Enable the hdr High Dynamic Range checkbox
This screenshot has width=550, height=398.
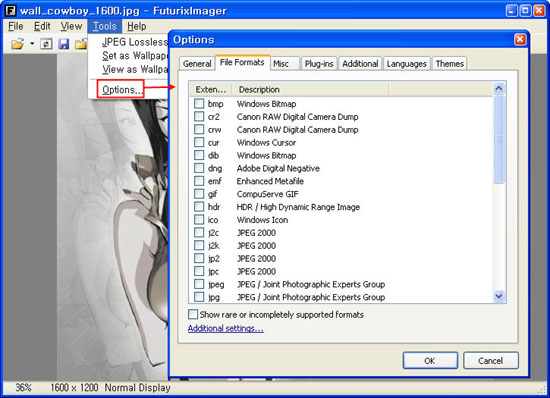point(199,207)
